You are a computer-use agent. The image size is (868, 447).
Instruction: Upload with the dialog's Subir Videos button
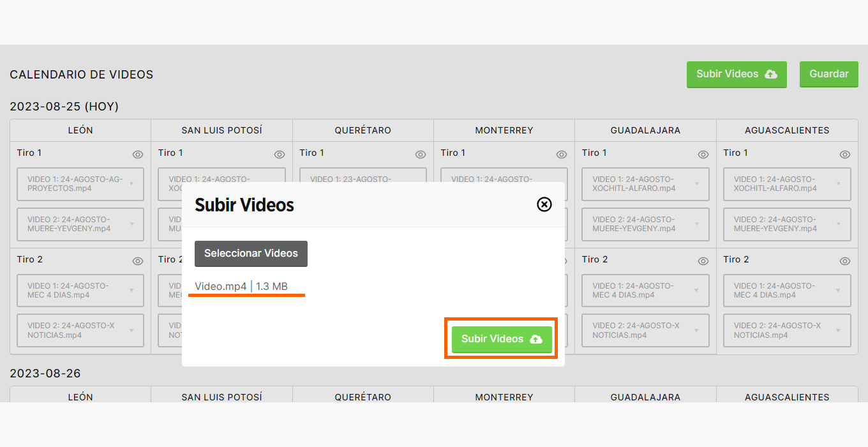click(x=502, y=339)
